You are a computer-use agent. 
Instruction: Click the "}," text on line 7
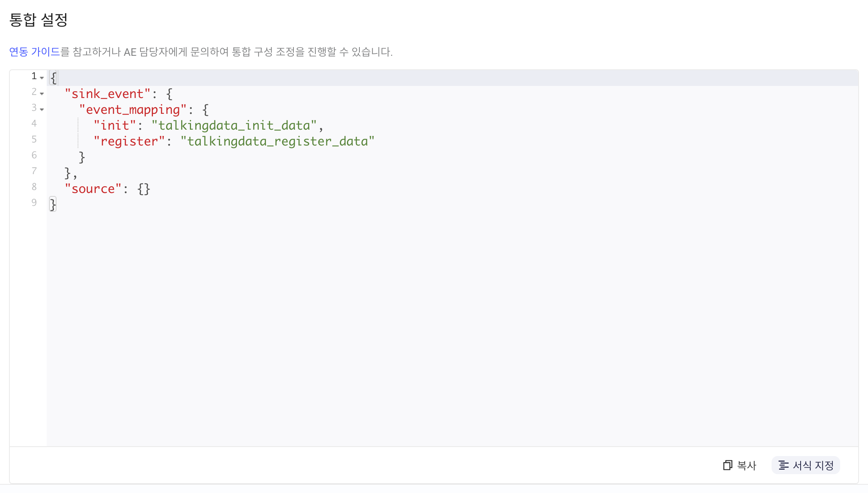tap(70, 173)
